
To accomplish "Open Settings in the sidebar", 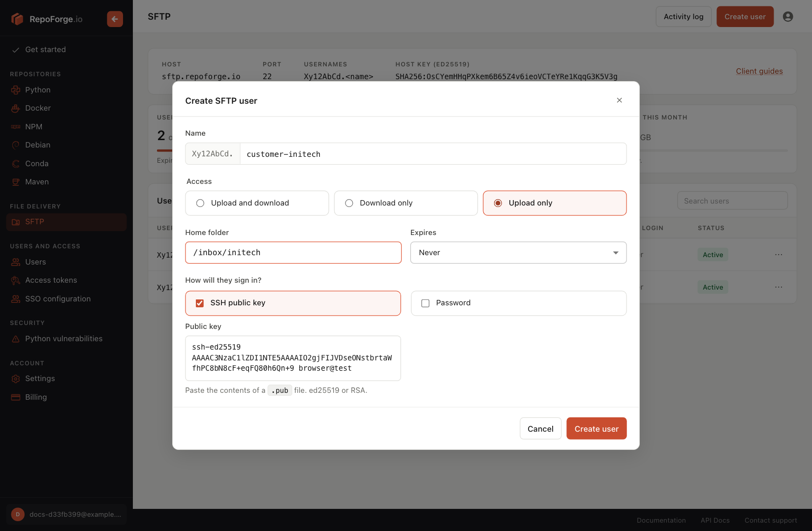I will click(x=40, y=379).
